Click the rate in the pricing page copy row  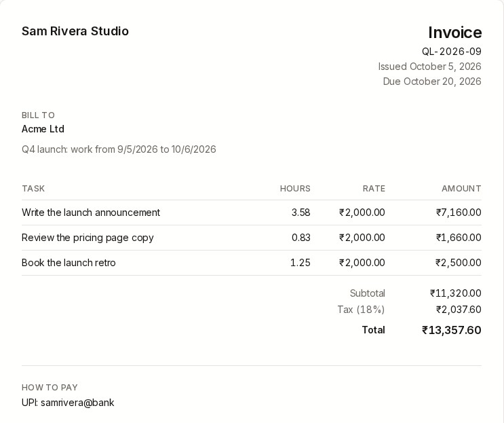(362, 238)
